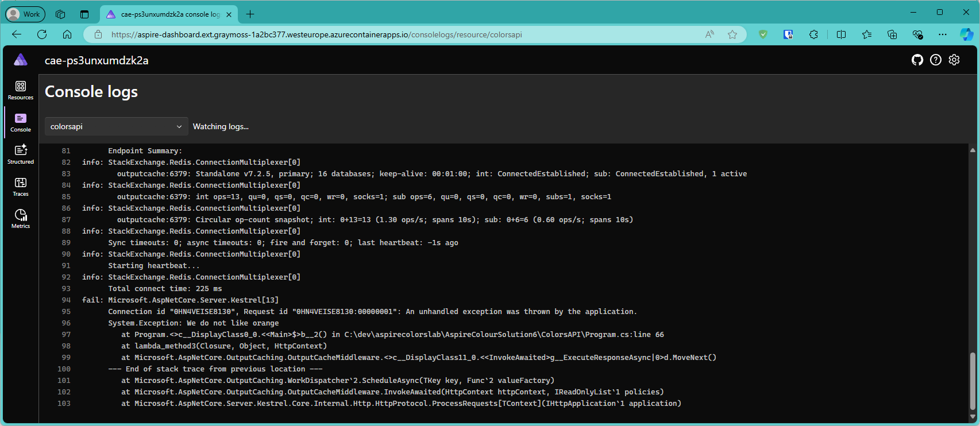The width and height of the screenshot is (980, 426).
Task: Click the Aspire logo icon
Action: (x=21, y=60)
